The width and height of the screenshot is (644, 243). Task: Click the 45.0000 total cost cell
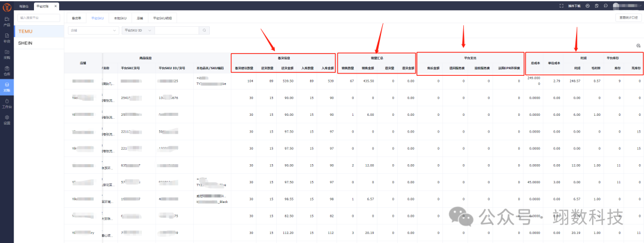coord(534,182)
